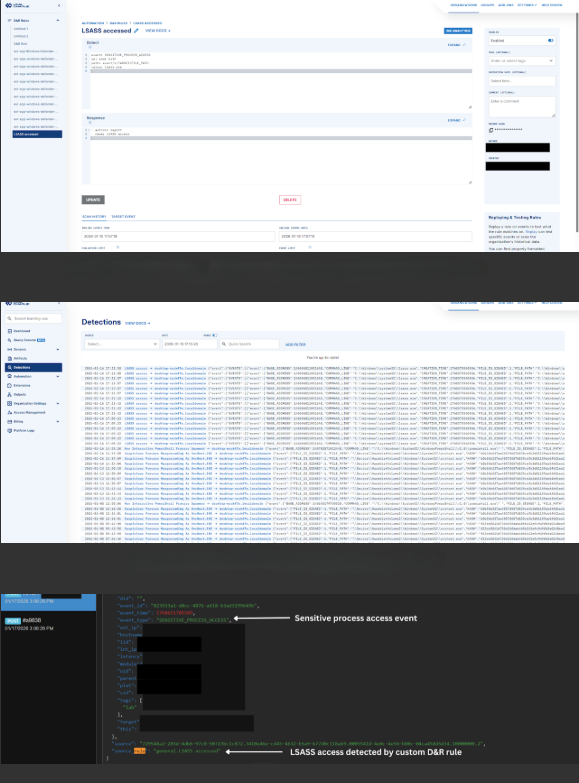Switch to the Target Event tab
Image resolution: width=579 pixels, height=783 pixels.
[123, 217]
